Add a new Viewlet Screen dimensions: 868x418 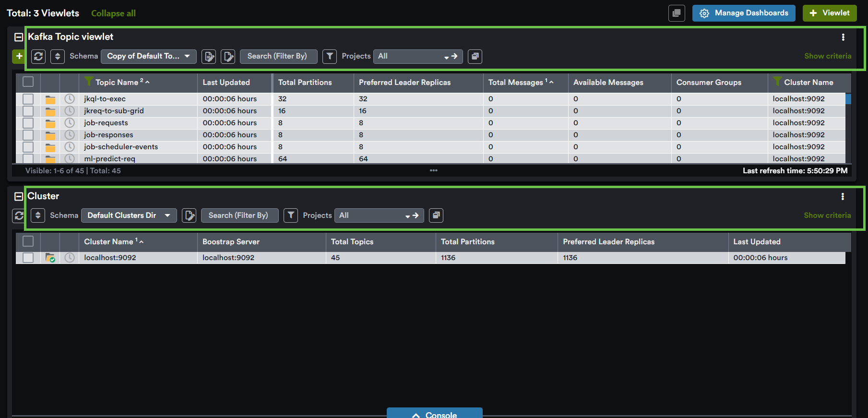(829, 13)
